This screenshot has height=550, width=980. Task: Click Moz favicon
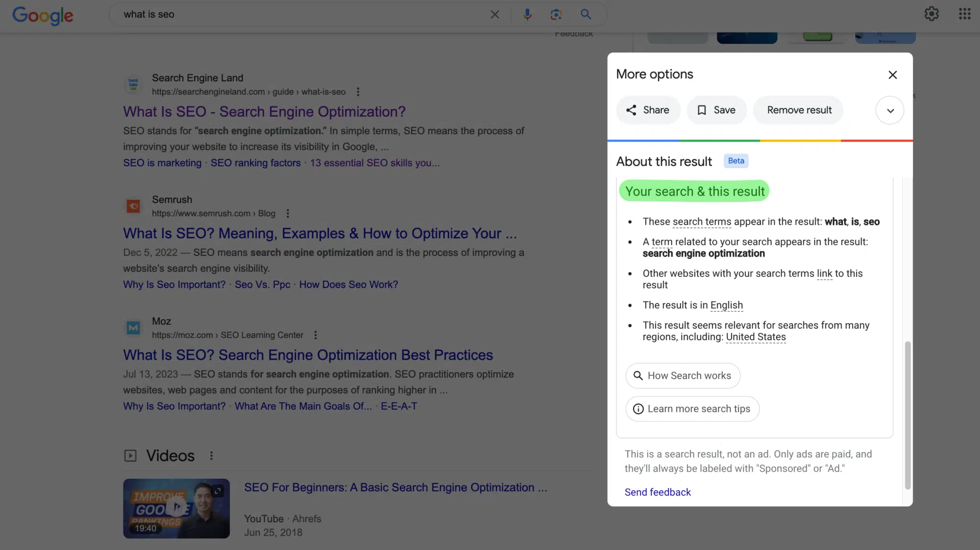[x=133, y=328]
